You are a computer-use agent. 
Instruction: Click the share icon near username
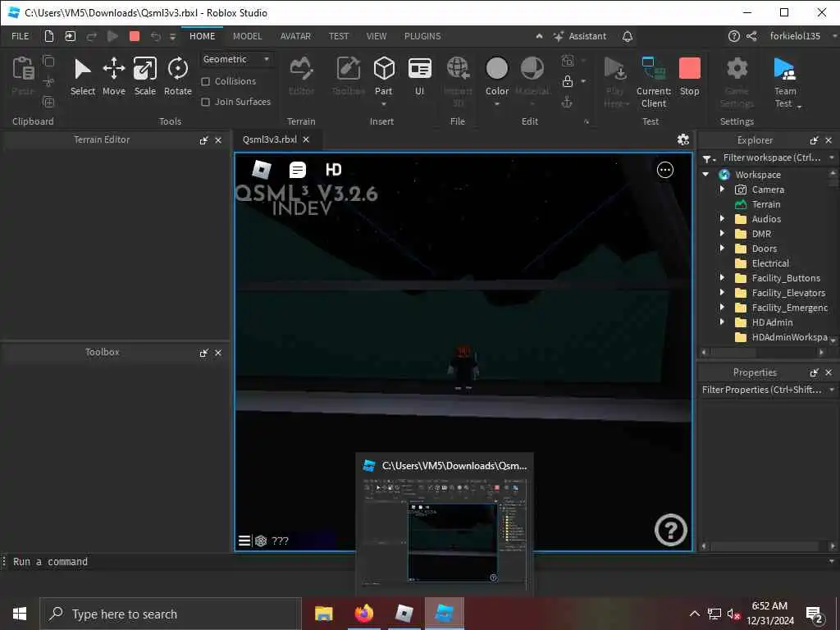point(751,36)
